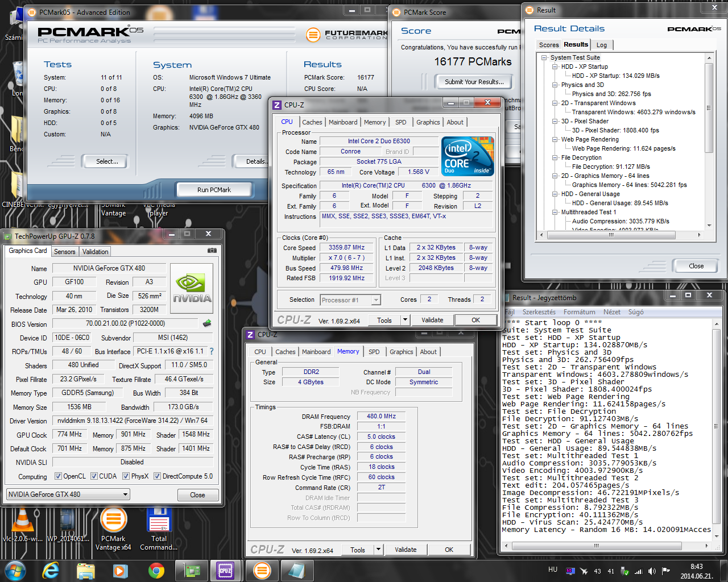Click the Run PCMark button

(x=214, y=190)
